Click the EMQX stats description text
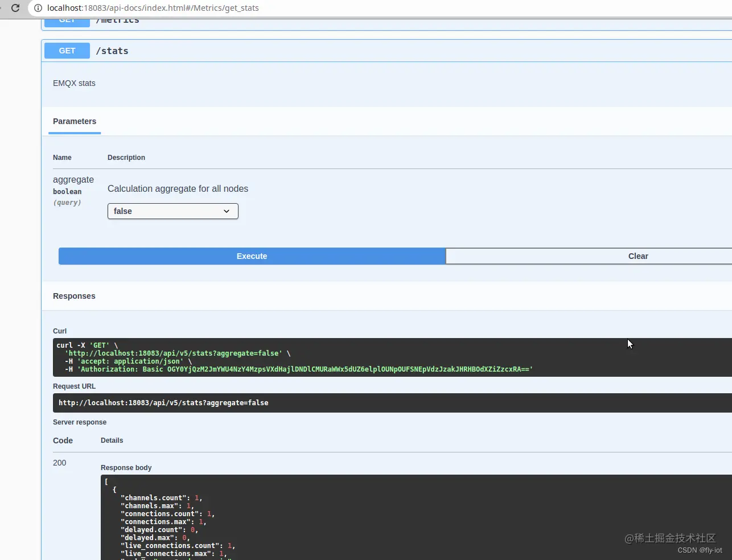 coord(74,83)
